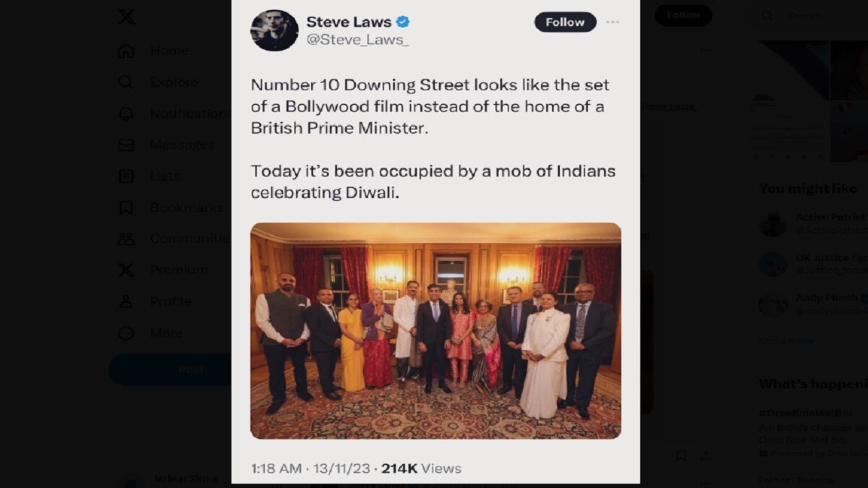
Task: Select the Show more link
Action: [786, 341]
